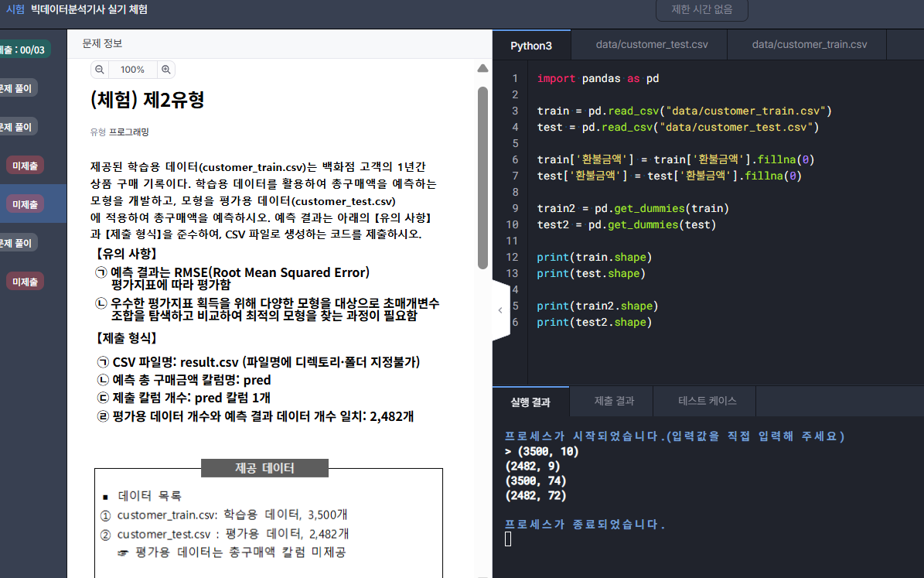The width and height of the screenshot is (924, 578).
Task: Switch to the Python3 editor tab
Action: [x=531, y=46]
